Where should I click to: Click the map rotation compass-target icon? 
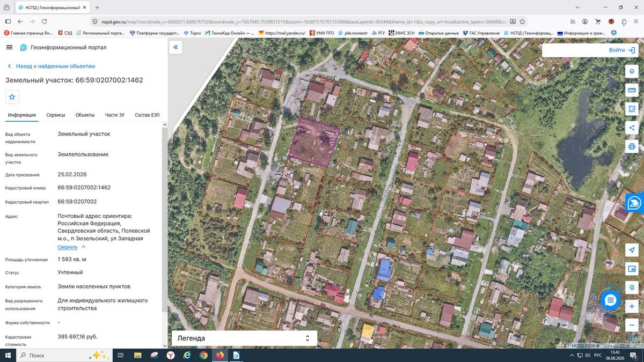tap(632, 287)
